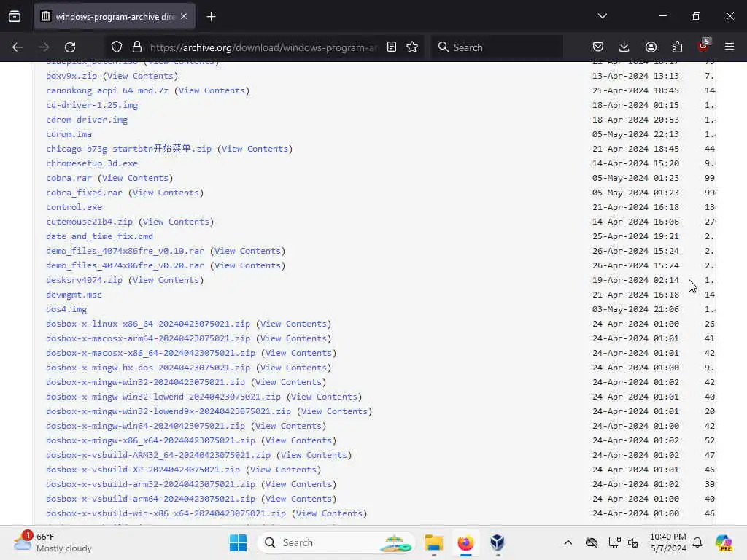Download devmgmt.msc file
This screenshot has width=747, height=560.
74,295
